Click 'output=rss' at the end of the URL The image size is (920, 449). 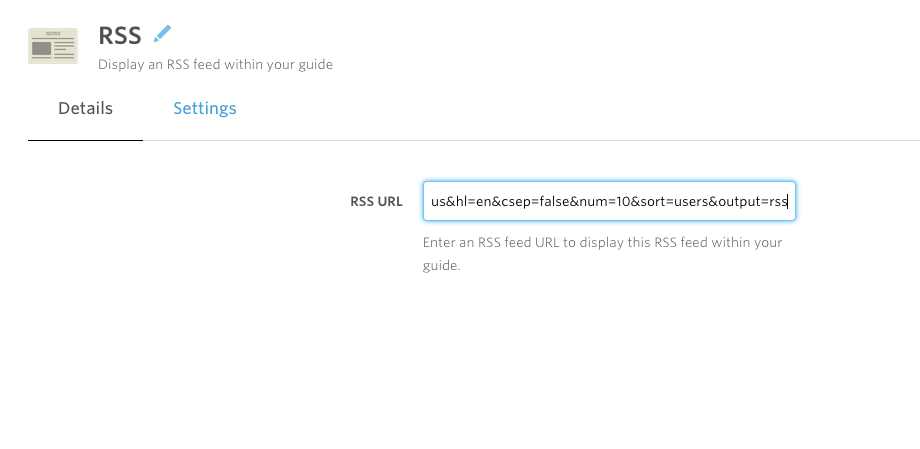[x=752, y=202]
